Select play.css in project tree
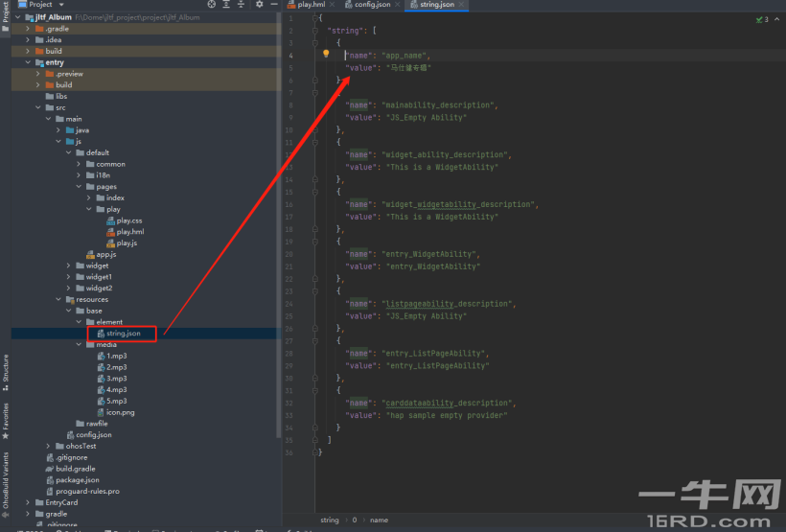The image size is (786, 532). [125, 220]
